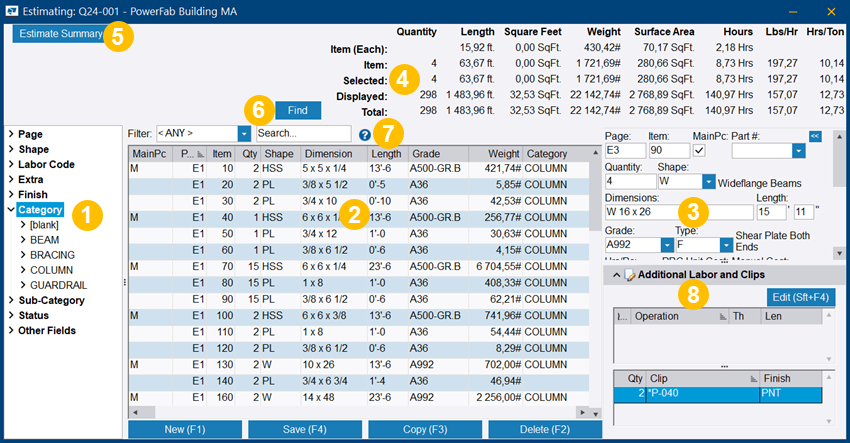Expand the Labor Code tree node
The image size is (850, 443).
click(x=11, y=164)
